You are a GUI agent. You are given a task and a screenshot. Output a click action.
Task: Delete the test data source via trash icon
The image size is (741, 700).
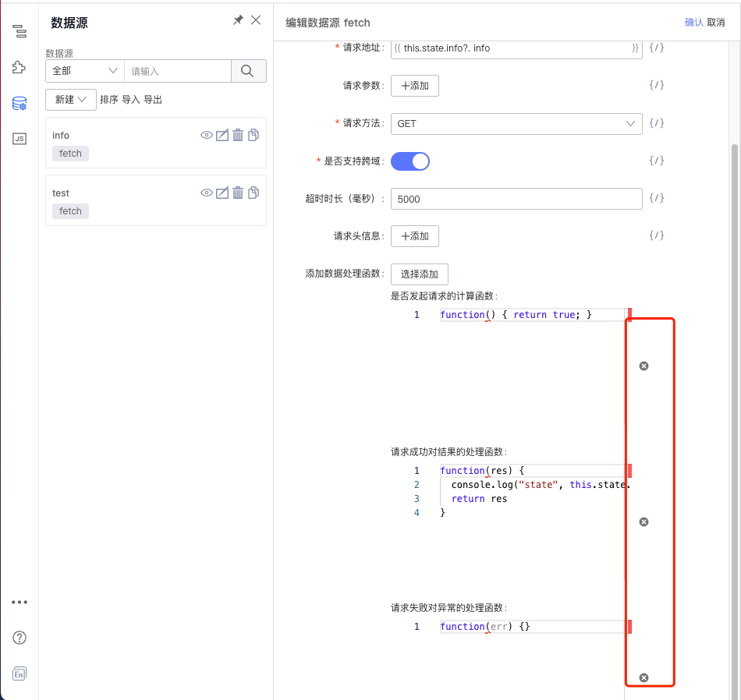(238, 193)
